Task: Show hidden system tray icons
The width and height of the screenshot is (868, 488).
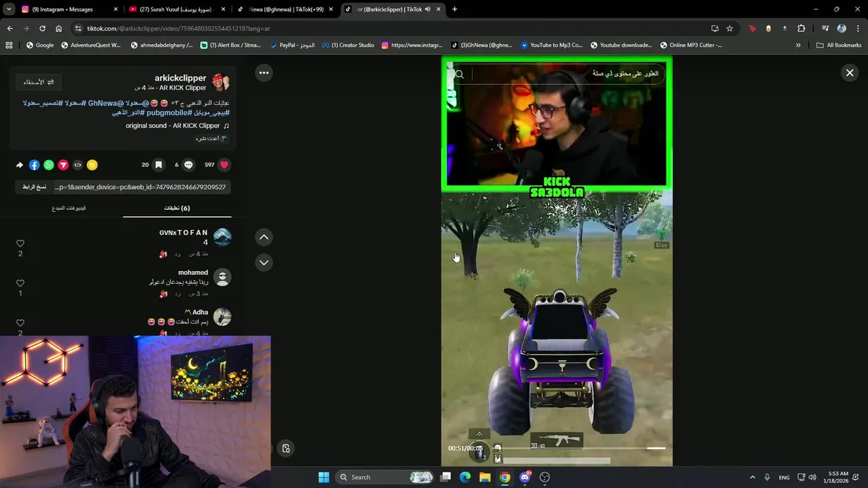Action: (752, 477)
